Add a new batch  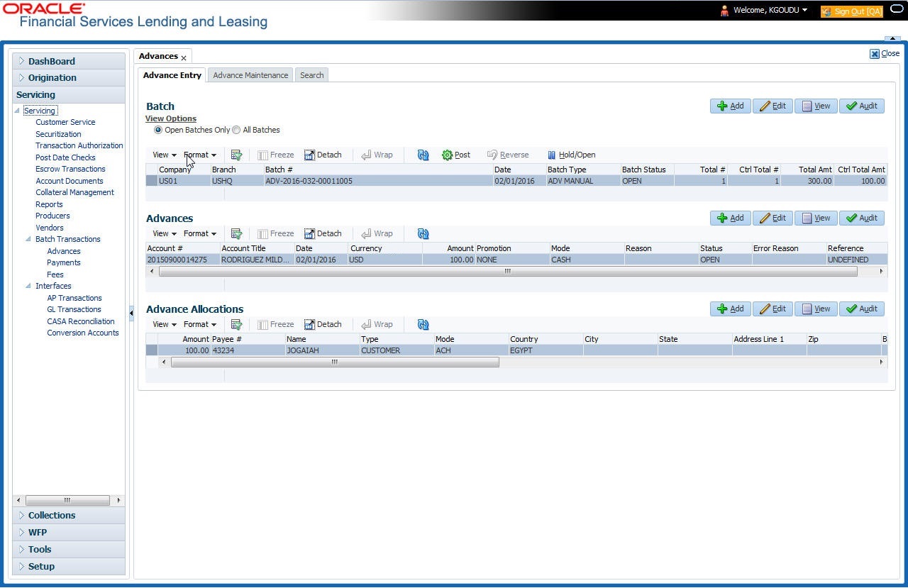731,106
